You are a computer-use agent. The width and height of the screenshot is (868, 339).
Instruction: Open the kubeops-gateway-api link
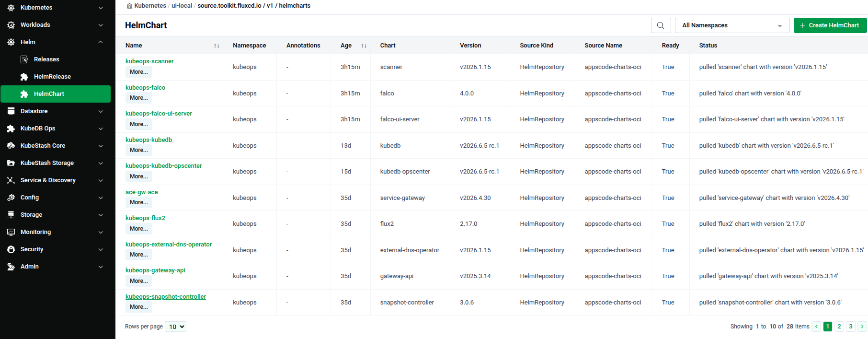[x=155, y=270]
